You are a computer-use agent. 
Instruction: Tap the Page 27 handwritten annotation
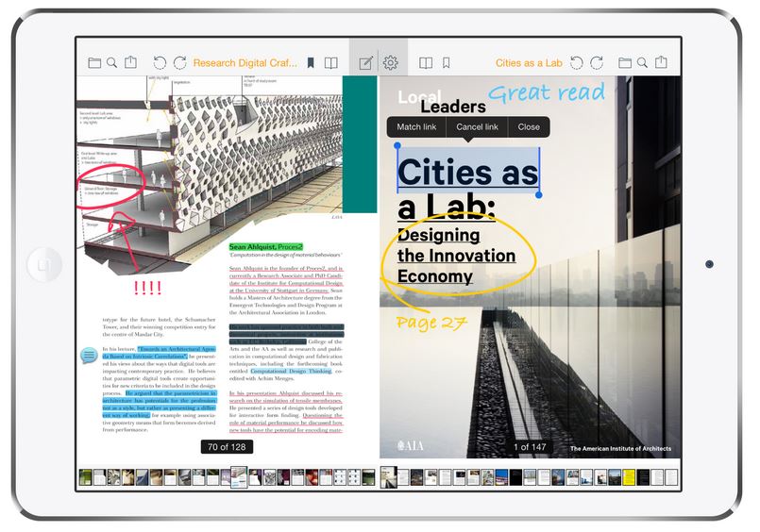click(431, 323)
